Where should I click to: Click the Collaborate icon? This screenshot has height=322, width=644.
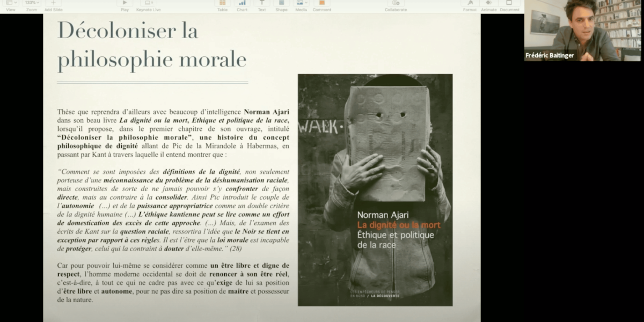coord(396,3)
